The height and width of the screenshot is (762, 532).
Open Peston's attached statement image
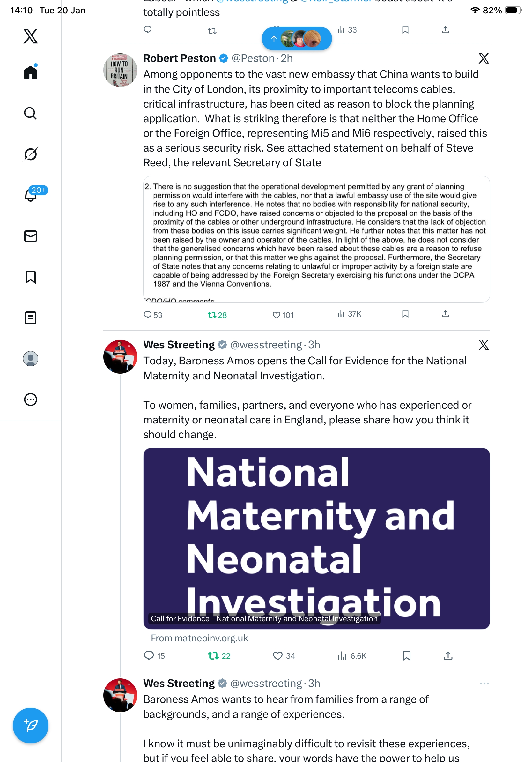[316, 239]
